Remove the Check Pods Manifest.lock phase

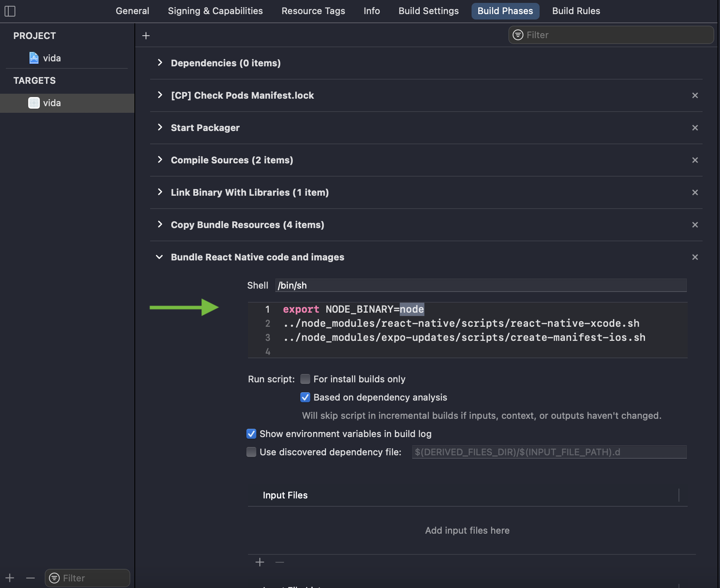click(695, 95)
